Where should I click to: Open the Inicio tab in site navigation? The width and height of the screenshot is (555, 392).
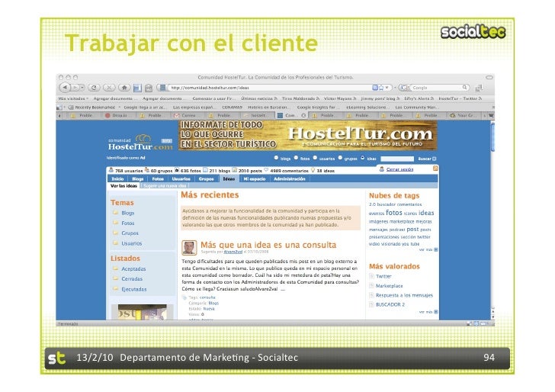click(x=117, y=178)
